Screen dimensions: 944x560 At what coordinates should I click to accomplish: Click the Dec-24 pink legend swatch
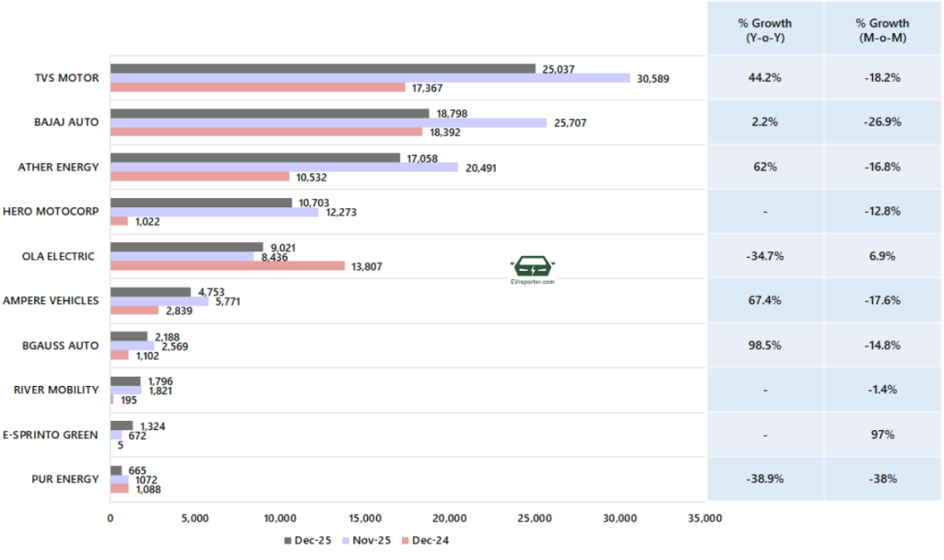coord(405,541)
